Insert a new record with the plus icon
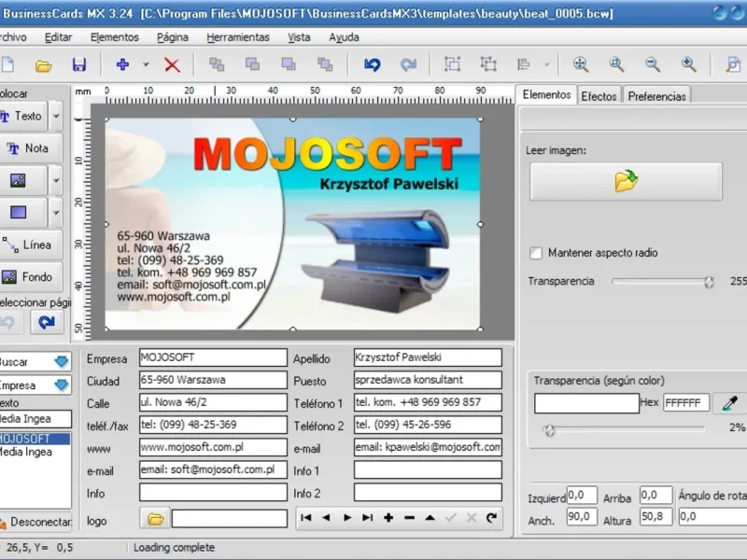Image resolution: width=747 pixels, height=560 pixels. (x=388, y=518)
